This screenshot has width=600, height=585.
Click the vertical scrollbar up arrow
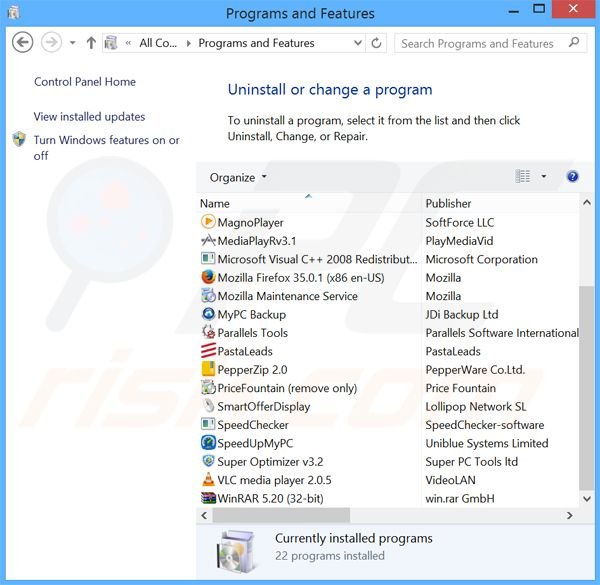point(587,203)
